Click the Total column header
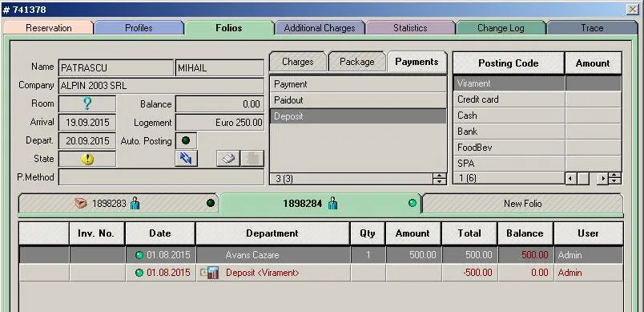Viewport: 644px width, 312px height. pos(469,233)
